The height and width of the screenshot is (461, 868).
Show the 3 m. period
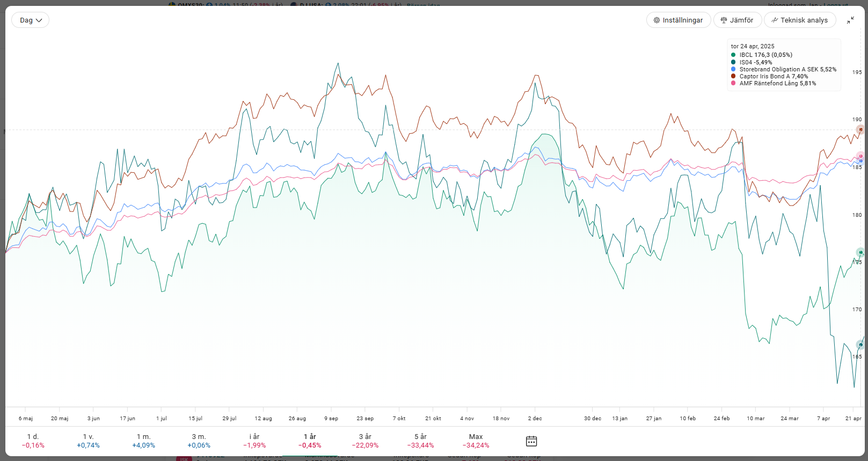(x=199, y=441)
